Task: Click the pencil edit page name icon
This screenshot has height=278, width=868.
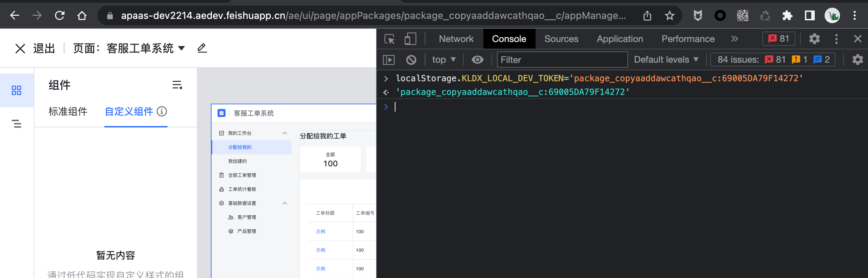Action: pos(202,48)
